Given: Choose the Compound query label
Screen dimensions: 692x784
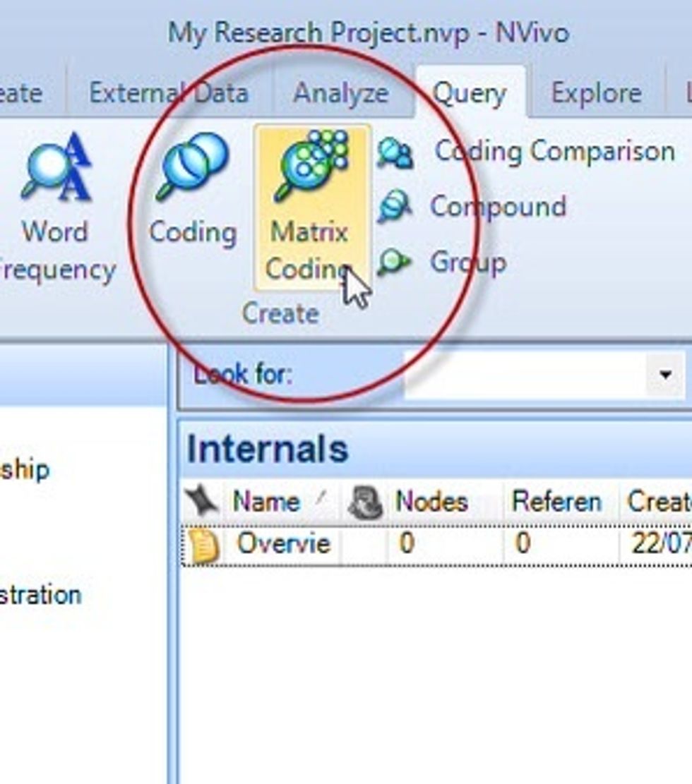Looking at the screenshot, I should pos(499,207).
